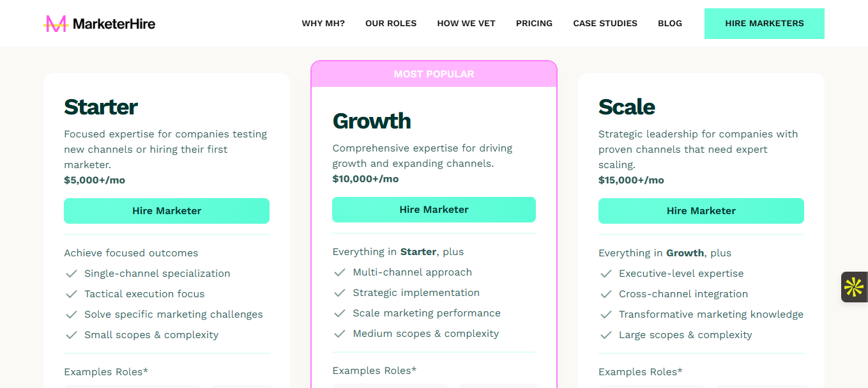Choose Hire Marketer in Growth plan

(x=434, y=210)
